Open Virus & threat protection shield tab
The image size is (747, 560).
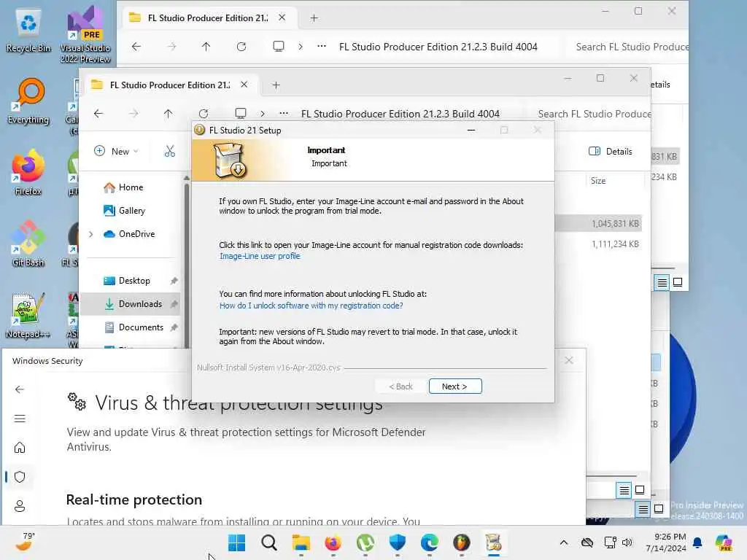(x=20, y=477)
